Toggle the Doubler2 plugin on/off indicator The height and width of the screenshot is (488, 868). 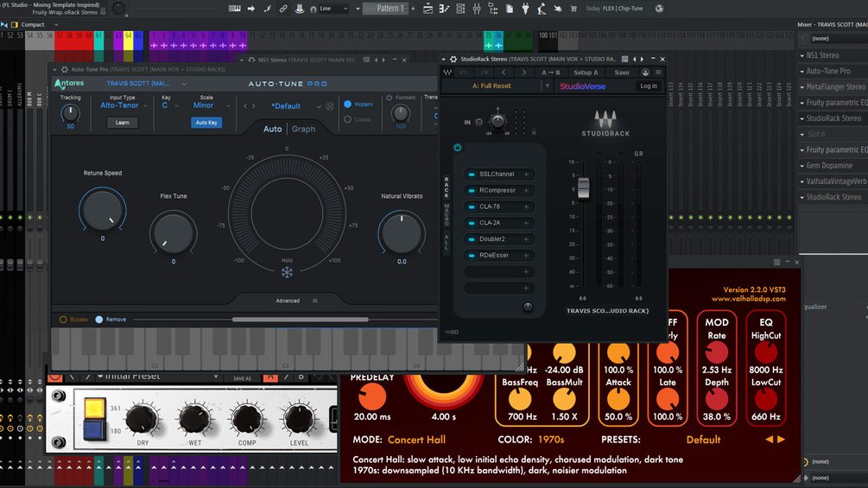point(471,239)
